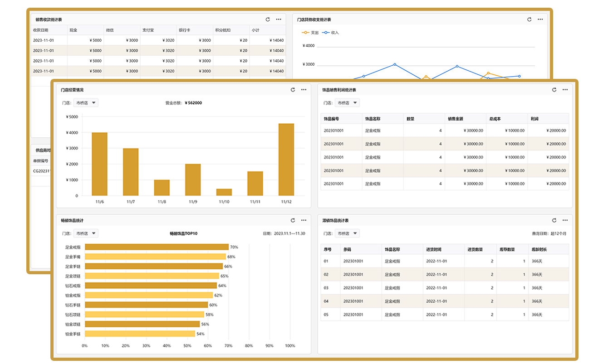This screenshot has width=598, height=364.
Task: Open more options for 销售收款统计表
Action: [279, 19]
